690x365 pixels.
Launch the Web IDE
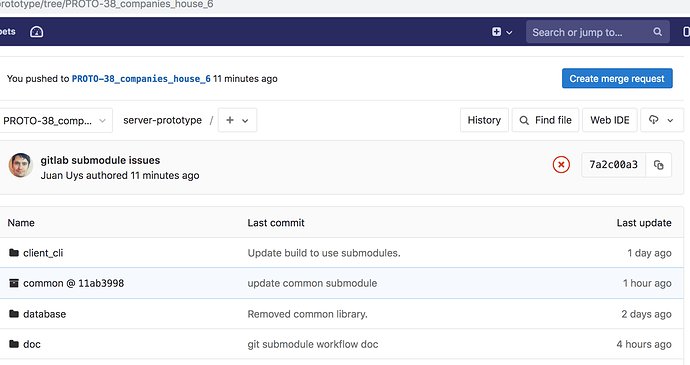(609, 120)
